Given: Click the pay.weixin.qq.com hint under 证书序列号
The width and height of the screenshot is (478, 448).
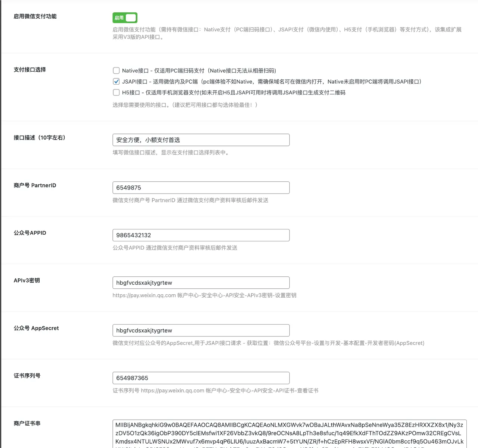Looking at the screenshot, I should (215, 391).
